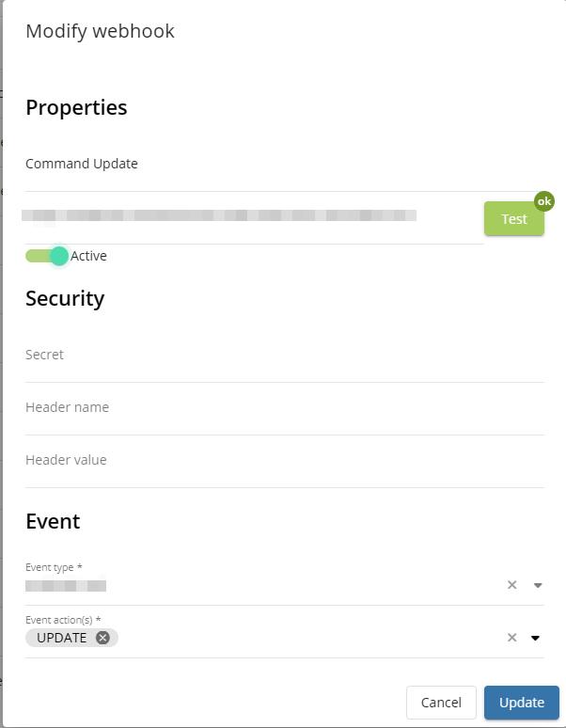Click the Modify webhook dialog title
Viewport: 566px width, 728px height.
click(100, 31)
